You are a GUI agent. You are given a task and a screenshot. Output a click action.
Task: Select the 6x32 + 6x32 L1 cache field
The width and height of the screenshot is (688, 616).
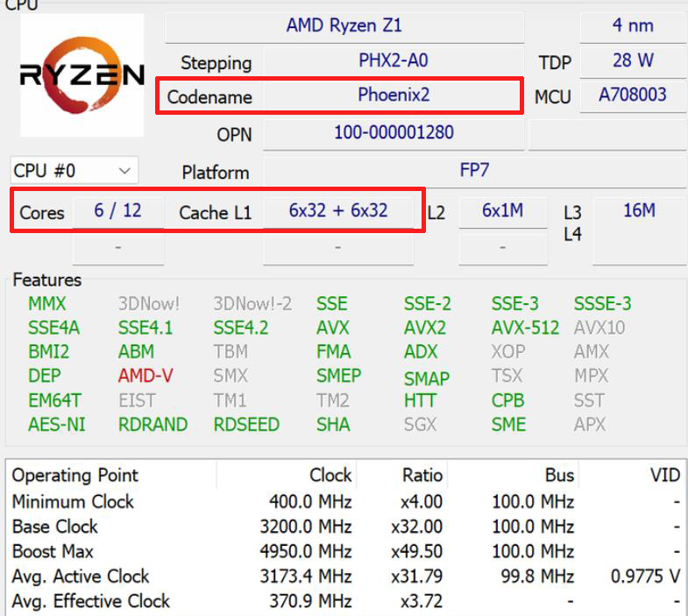point(338,211)
